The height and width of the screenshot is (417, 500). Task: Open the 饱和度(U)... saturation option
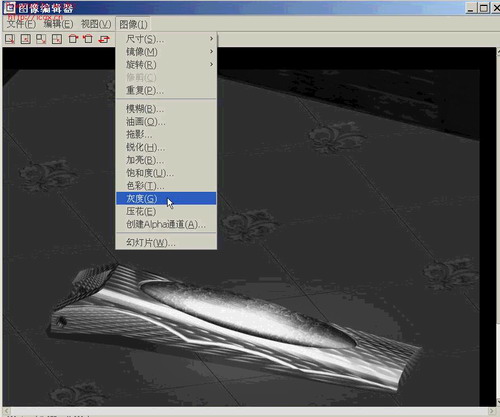(x=166, y=173)
